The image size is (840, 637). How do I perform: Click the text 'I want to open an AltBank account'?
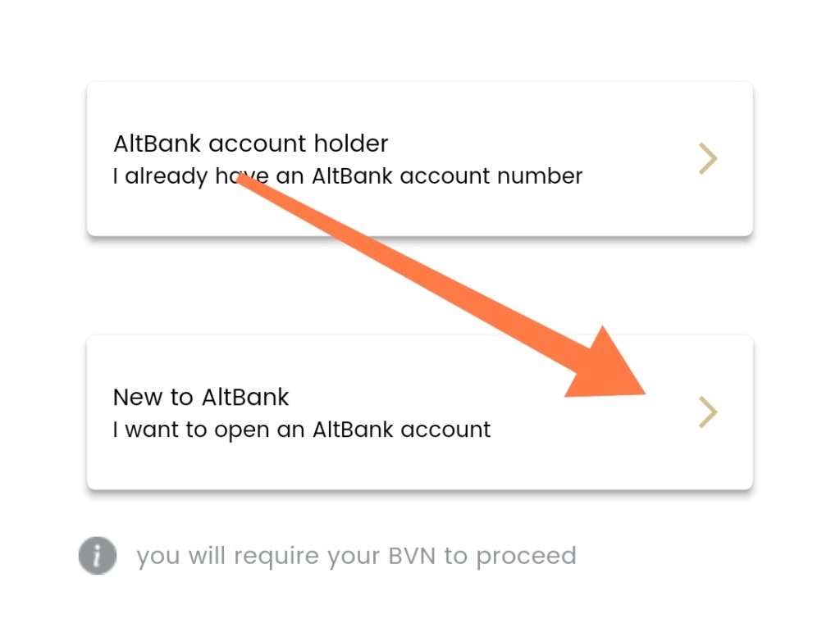coord(300,429)
